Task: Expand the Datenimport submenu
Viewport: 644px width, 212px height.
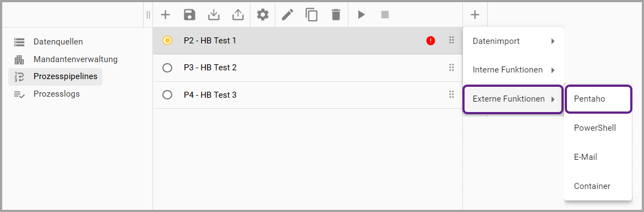Action: (x=514, y=41)
